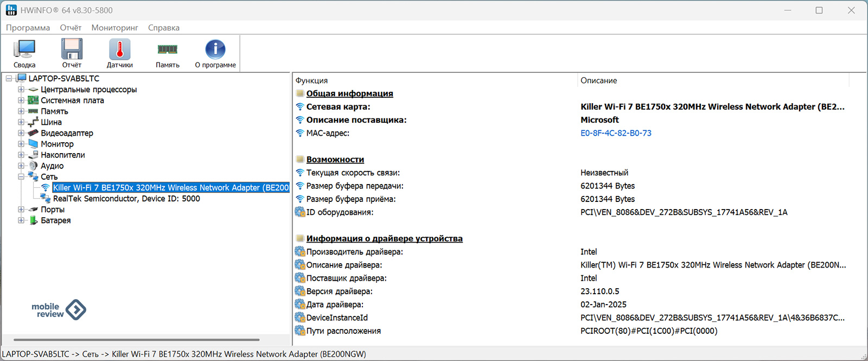868x361 pixels.
Task: Collapse the Сеть tree node
Action: pos(21,176)
